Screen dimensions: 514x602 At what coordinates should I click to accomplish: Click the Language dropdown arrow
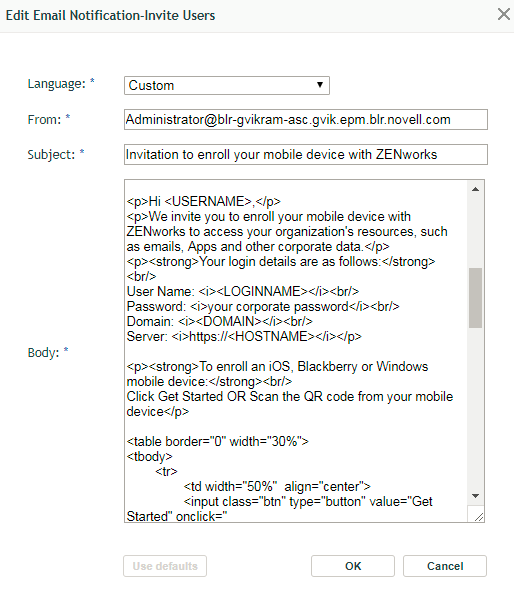[x=319, y=85]
